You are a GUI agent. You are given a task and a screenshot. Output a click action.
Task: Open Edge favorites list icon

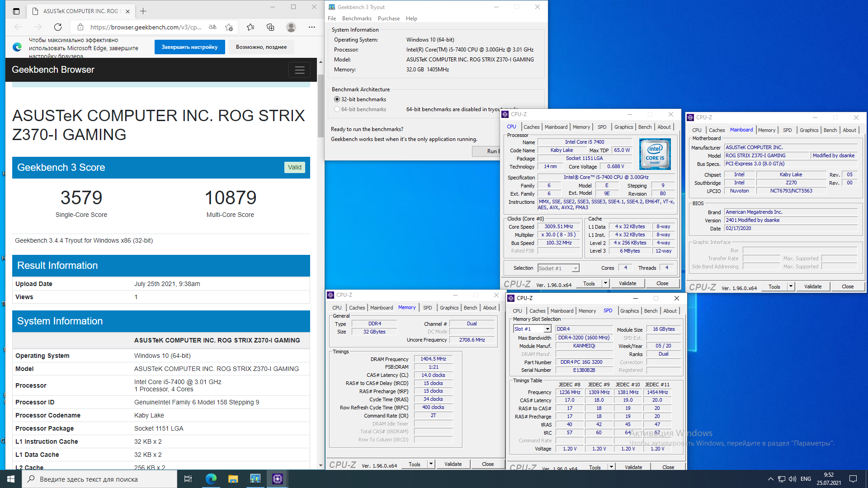(250, 27)
